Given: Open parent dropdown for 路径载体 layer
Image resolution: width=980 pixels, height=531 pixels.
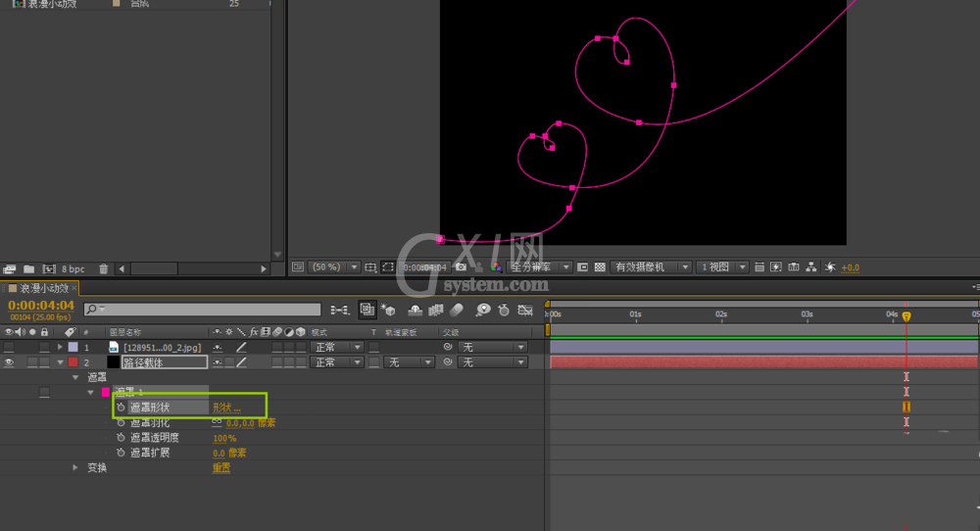Looking at the screenshot, I should pyautogui.click(x=493, y=362).
